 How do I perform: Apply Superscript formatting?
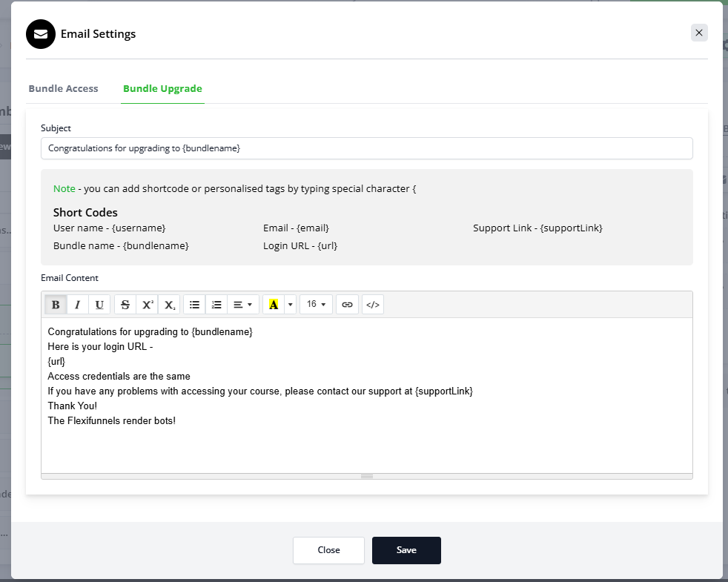(x=148, y=305)
